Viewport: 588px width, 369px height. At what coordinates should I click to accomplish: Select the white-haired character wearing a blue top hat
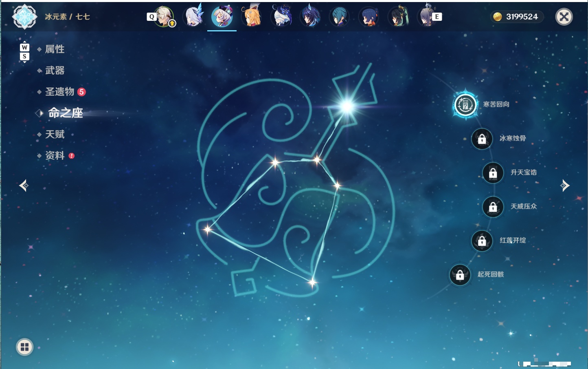(x=281, y=16)
